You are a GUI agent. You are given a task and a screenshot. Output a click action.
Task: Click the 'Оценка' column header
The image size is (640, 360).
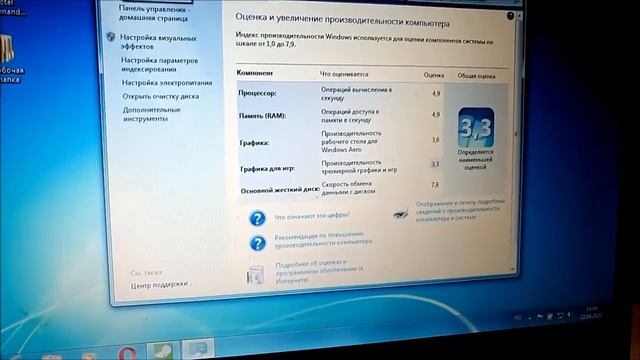(x=433, y=75)
